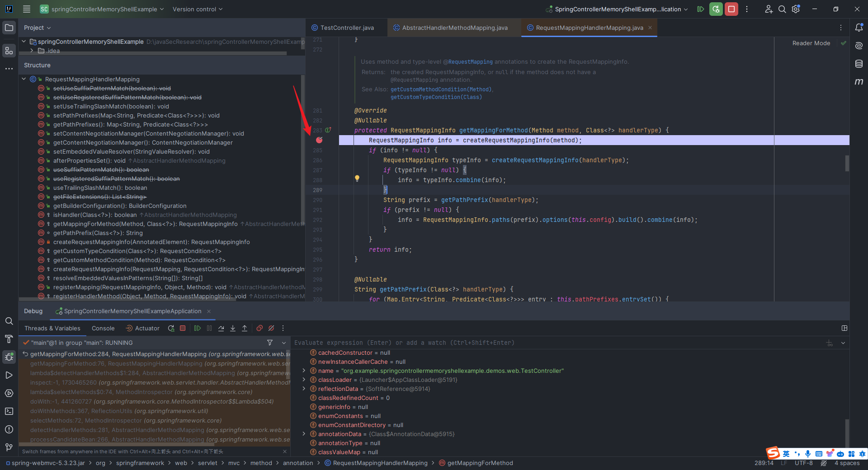Collapse RequestMappingHandlerMapping structure node

coord(24,79)
